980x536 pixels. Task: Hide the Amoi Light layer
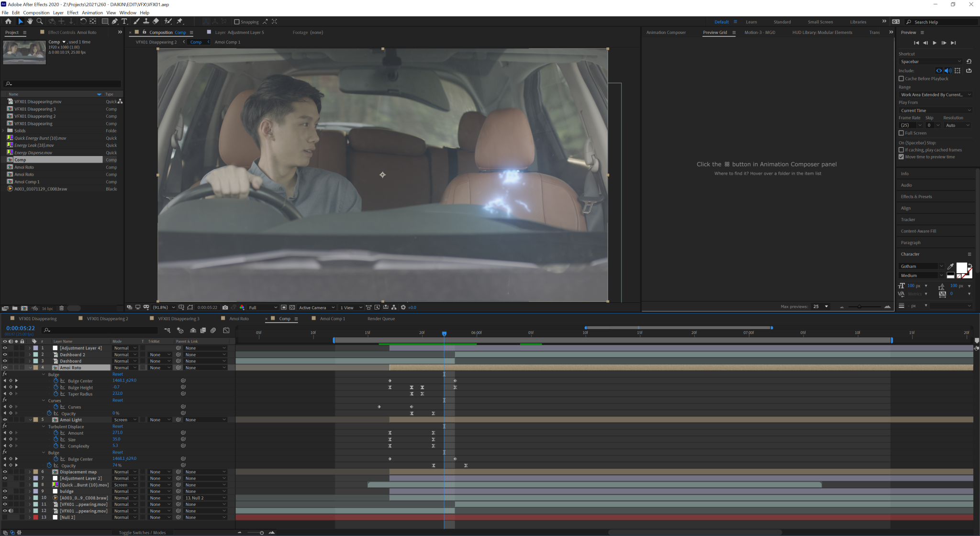5,420
